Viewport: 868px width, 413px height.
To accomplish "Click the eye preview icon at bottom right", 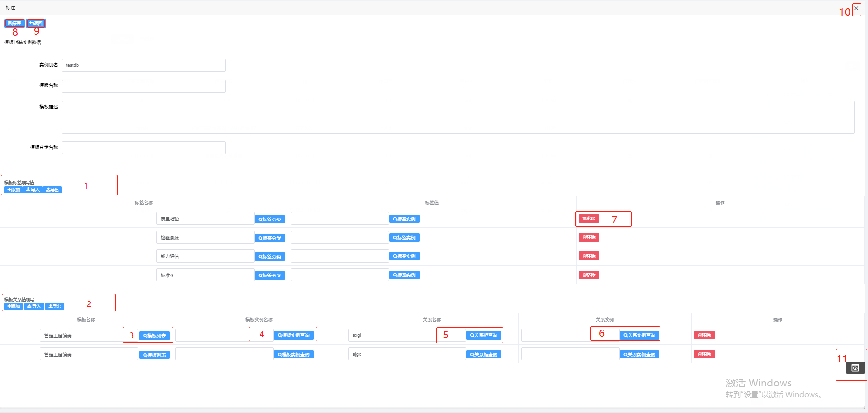I will (855, 368).
